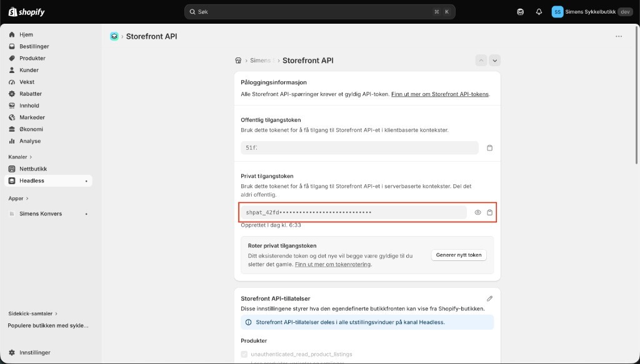The height and width of the screenshot is (364, 640).
Task: Click the Headless app icon in header
Action: (x=114, y=36)
